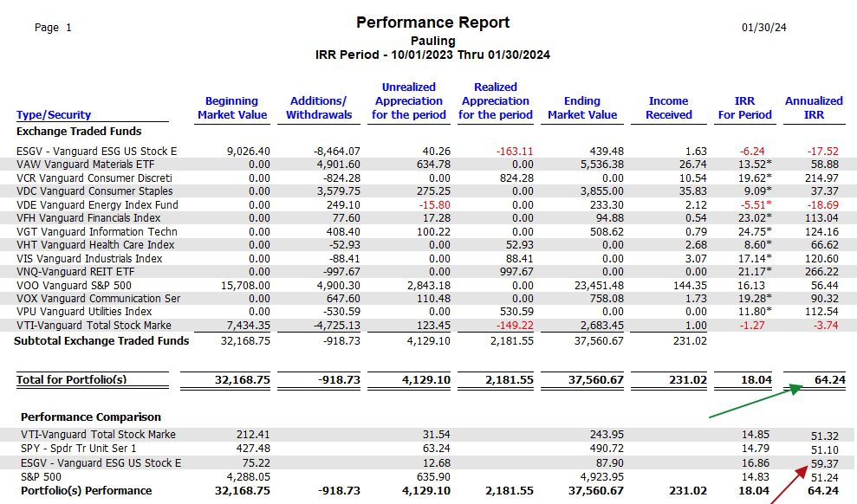857x504 pixels.
Task: Select VOO ending market value 23,451.48
Action: coord(599,285)
